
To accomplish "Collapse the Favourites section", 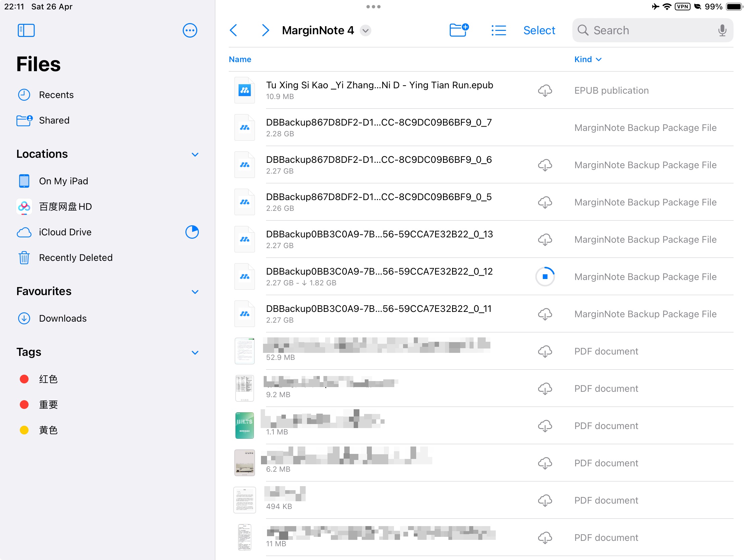I will pos(195,292).
